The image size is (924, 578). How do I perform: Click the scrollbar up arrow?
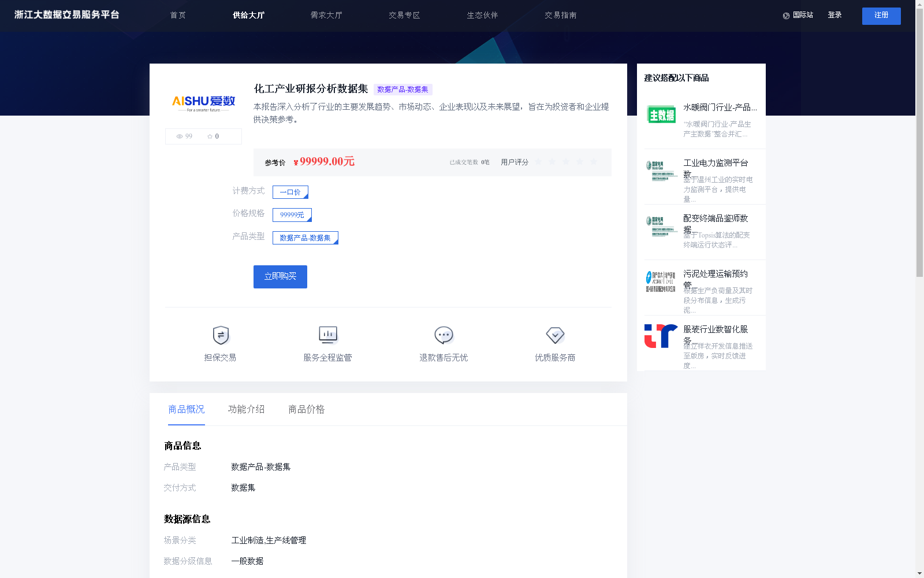click(x=919, y=3)
